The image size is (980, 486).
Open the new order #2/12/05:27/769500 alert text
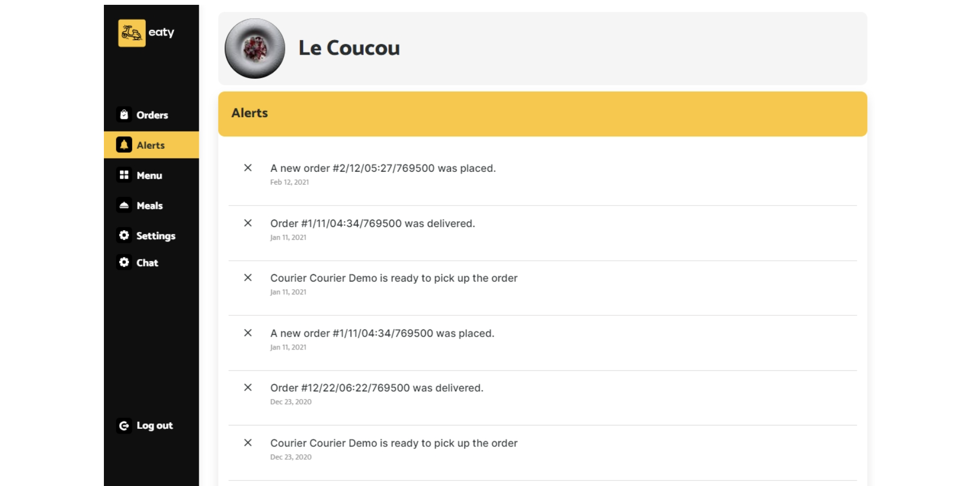383,169
